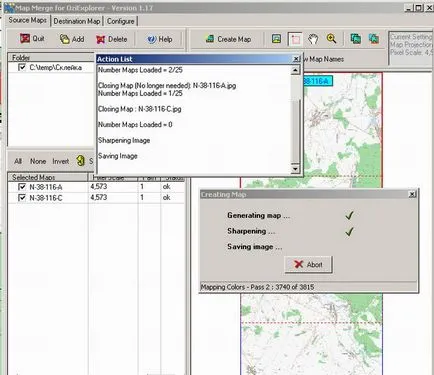Uncheck the C:\temp folder checkbox

(22, 67)
